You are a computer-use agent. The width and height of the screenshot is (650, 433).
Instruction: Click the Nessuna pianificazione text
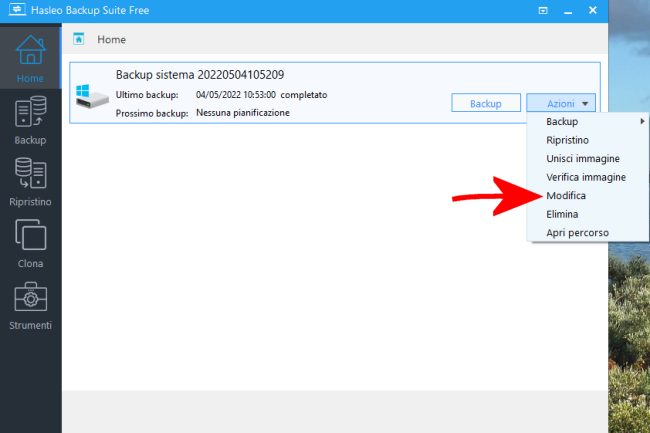(243, 113)
